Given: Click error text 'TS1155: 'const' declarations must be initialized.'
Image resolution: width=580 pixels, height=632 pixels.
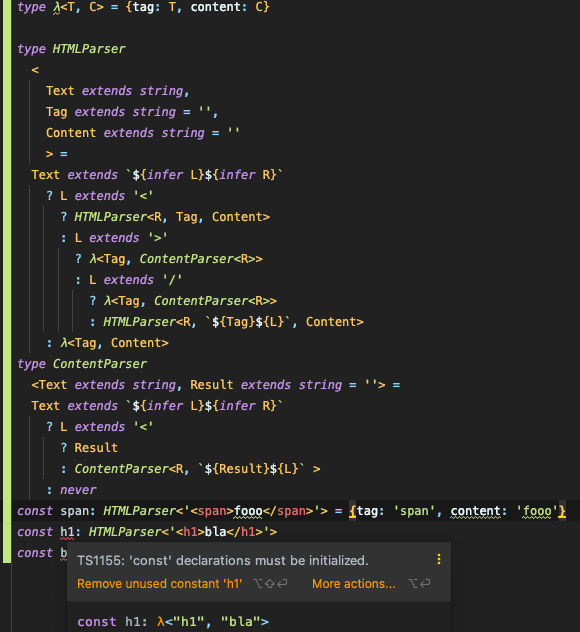Looking at the screenshot, I should (222, 560).
